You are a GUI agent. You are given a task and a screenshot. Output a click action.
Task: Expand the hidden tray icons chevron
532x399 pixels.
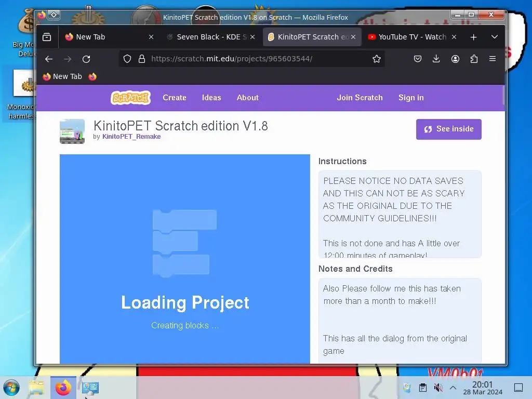click(x=453, y=388)
